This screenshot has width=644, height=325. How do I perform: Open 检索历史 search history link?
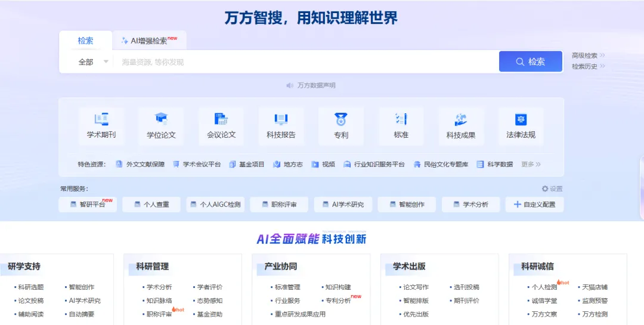(588, 66)
